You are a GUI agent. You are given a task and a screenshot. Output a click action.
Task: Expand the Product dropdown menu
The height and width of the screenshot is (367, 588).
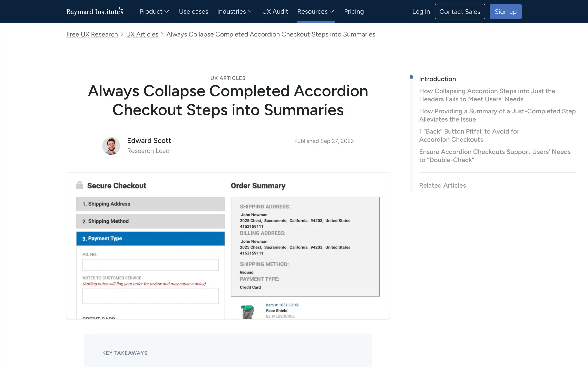pos(154,11)
